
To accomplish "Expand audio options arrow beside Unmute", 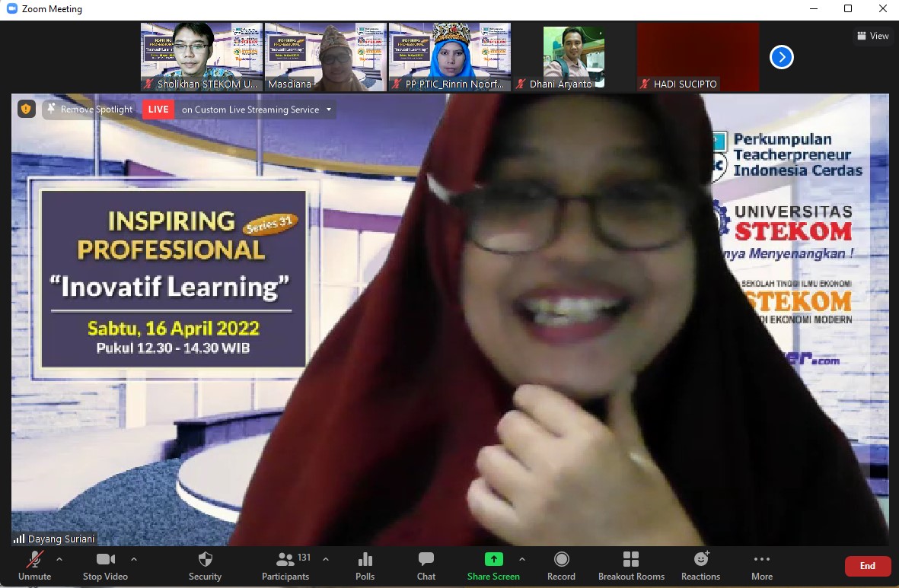I will [59, 559].
